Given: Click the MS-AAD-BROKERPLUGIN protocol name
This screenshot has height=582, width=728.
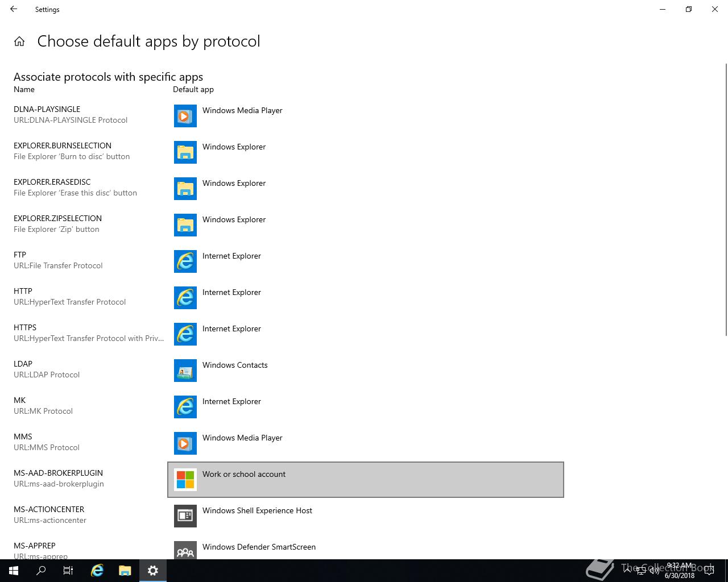Looking at the screenshot, I should (x=58, y=473).
